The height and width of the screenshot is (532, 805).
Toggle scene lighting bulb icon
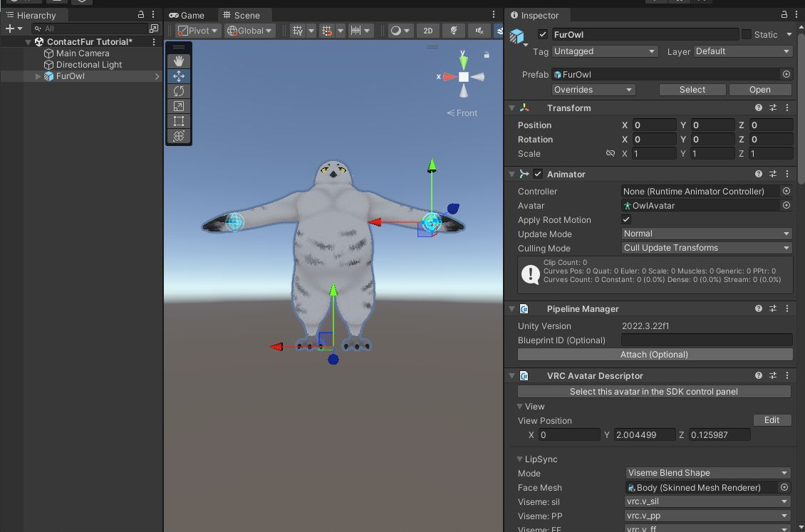pyautogui.click(x=453, y=31)
